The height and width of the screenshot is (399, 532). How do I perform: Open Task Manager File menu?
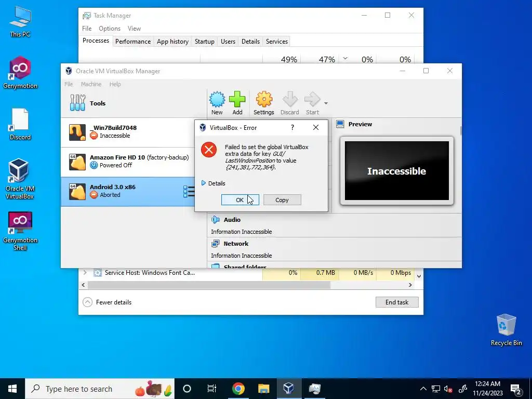point(87,29)
